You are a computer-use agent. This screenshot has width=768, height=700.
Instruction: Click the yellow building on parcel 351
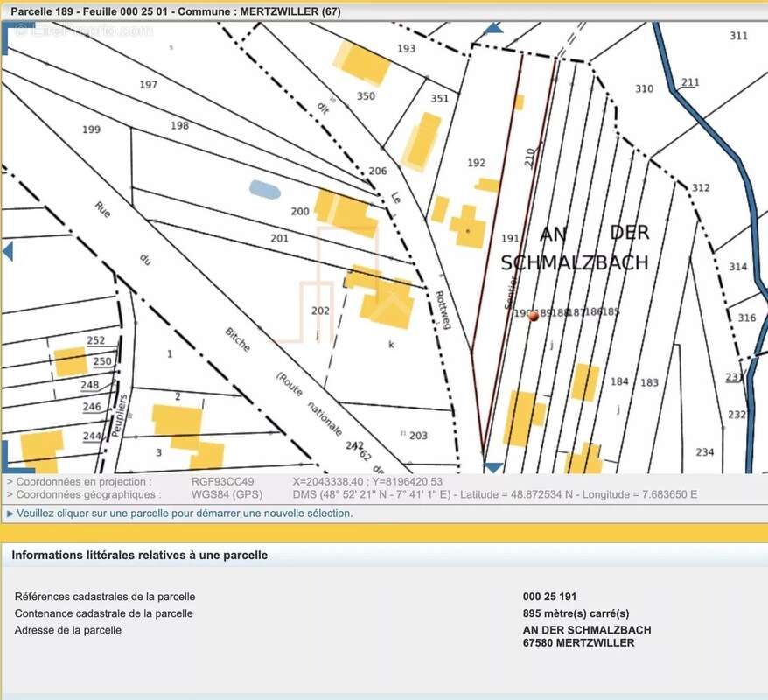pos(422,141)
